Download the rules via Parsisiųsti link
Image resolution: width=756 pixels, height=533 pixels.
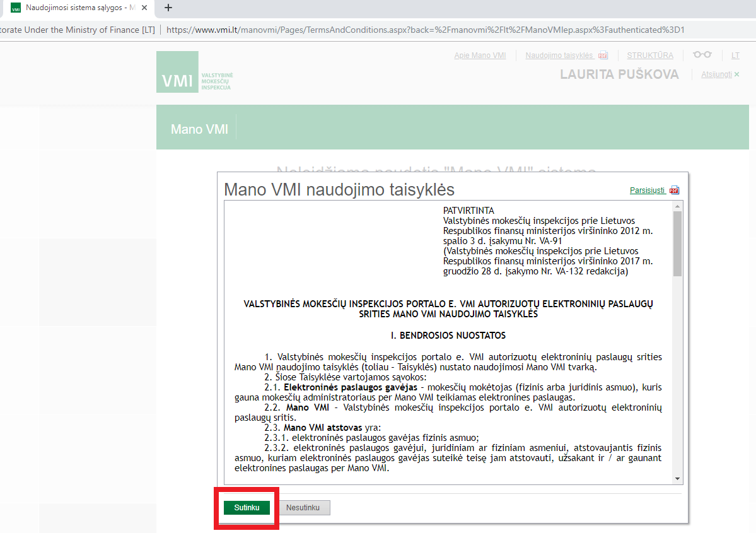(647, 190)
